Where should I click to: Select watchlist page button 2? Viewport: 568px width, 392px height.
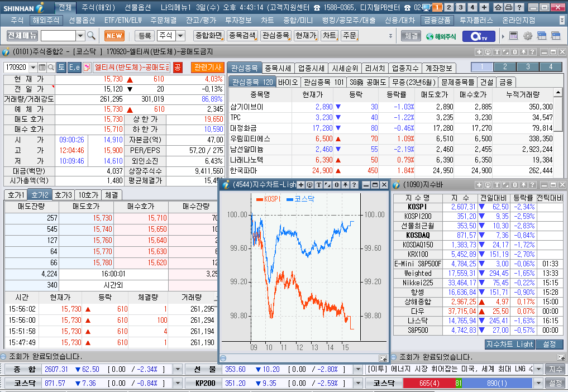point(505,66)
